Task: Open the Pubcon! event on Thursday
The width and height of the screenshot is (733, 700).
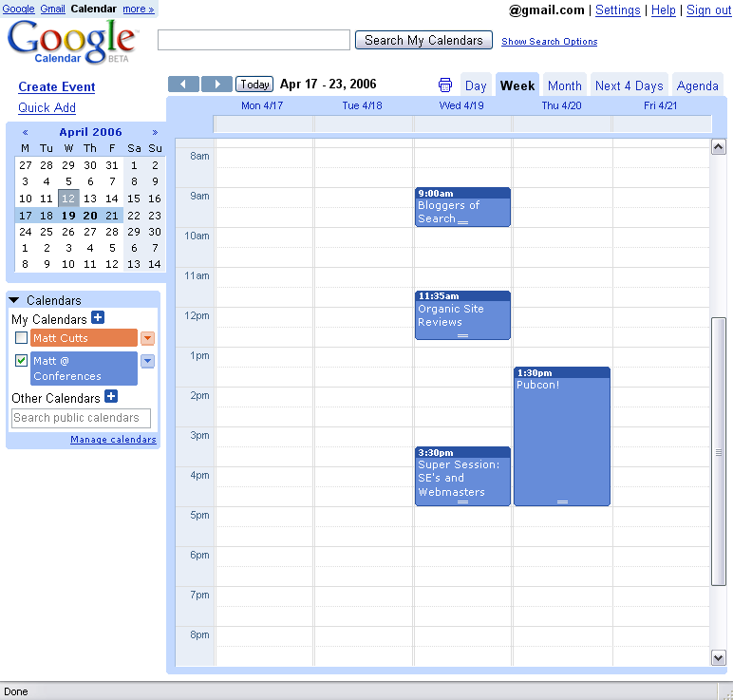Action: 561,437
